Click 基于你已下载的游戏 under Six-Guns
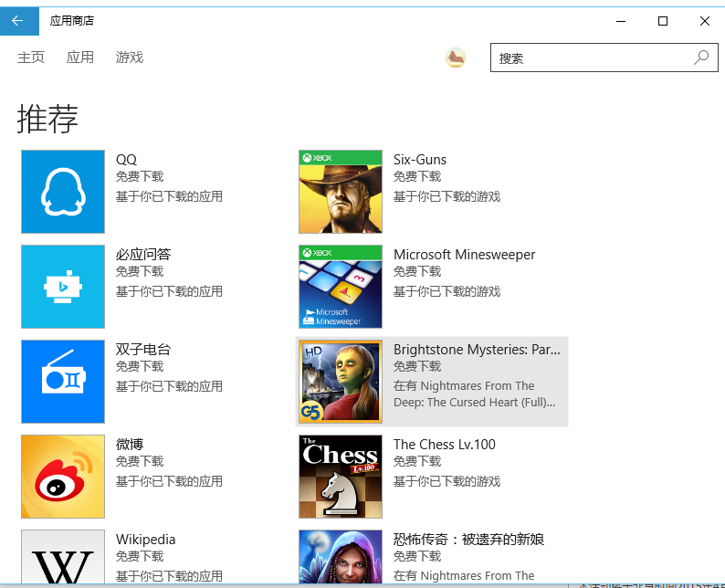 pyautogui.click(x=447, y=196)
